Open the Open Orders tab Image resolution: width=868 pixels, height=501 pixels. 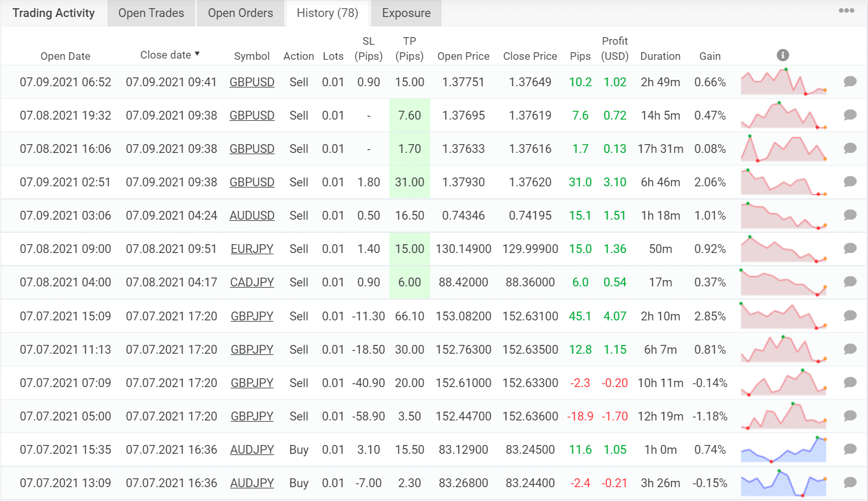coord(240,13)
